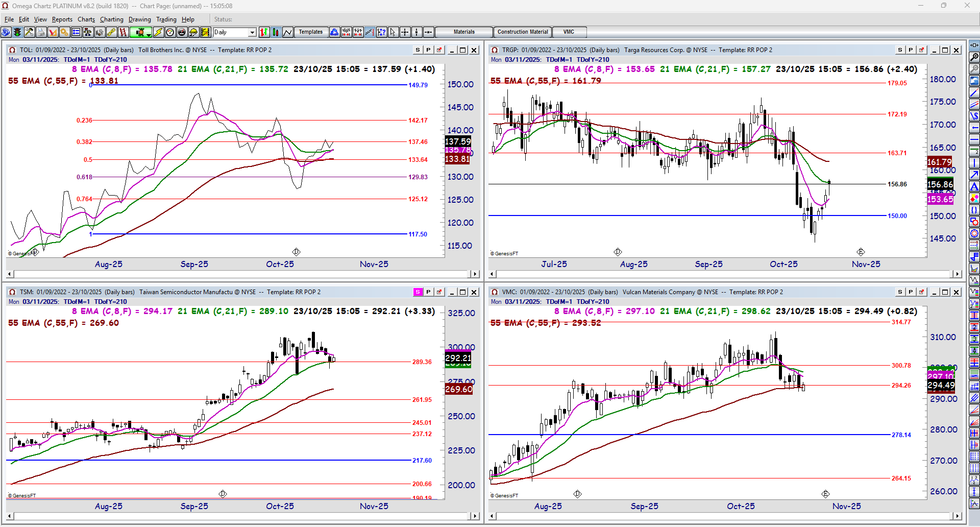The image size is (980, 527).
Task: Open the Reports menu
Action: 62,19
